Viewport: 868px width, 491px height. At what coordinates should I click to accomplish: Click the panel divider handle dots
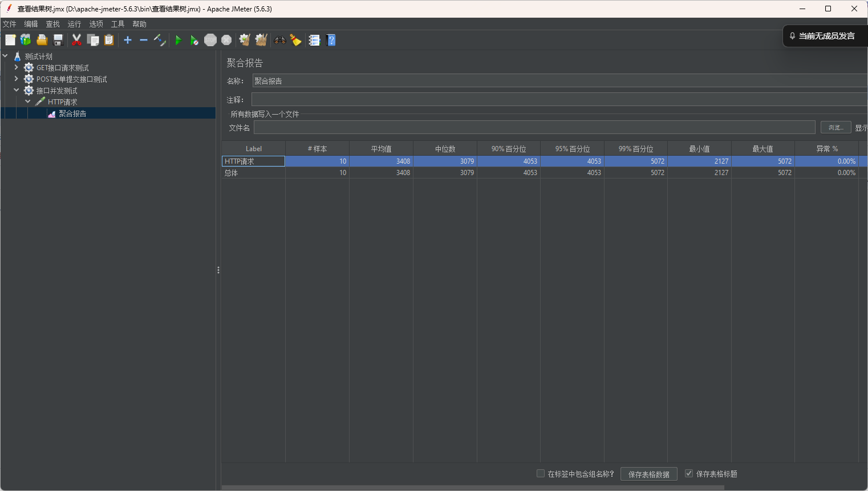pyautogui.click(x=218, y=270)
